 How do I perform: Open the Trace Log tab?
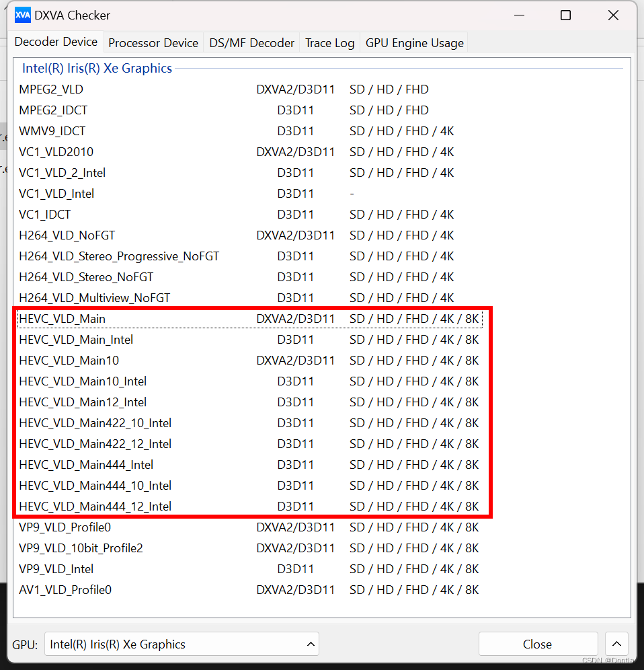[329, 43]
